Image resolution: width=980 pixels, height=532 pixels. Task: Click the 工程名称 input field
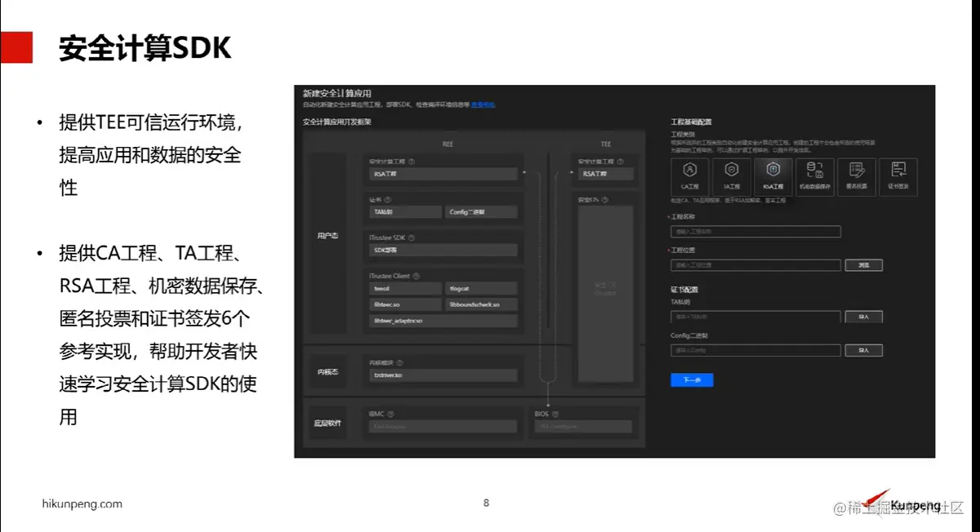[755, 232]
